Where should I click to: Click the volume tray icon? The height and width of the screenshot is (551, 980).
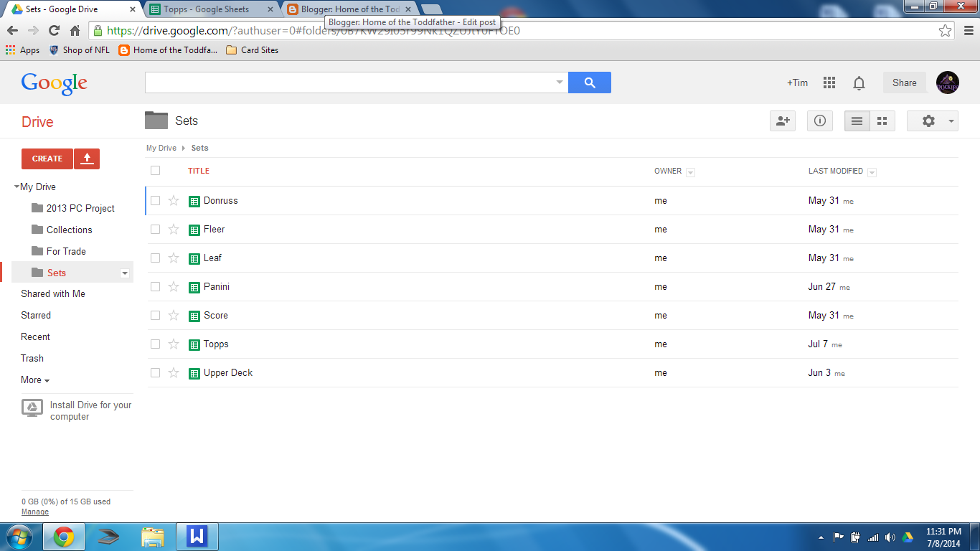click(x=890, y=537)
